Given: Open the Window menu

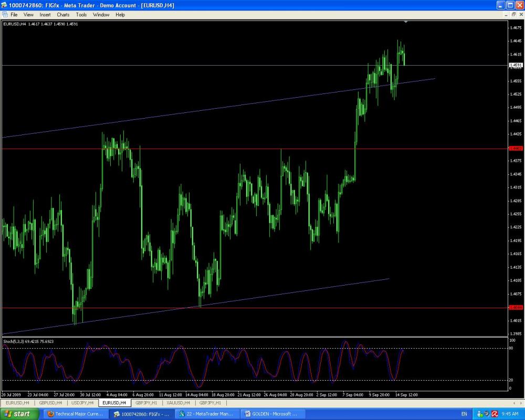Looking at the screenshot, I should pyautogui.click(x=101, y=15).
